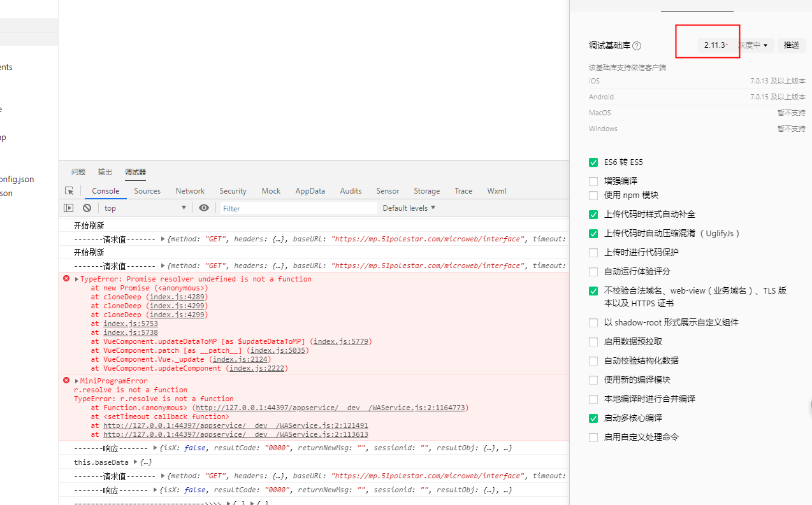Enable 本地编译时进行合并编译 checkbox
This screenshot has height=505, width=812.
click(x=593, y=399)
